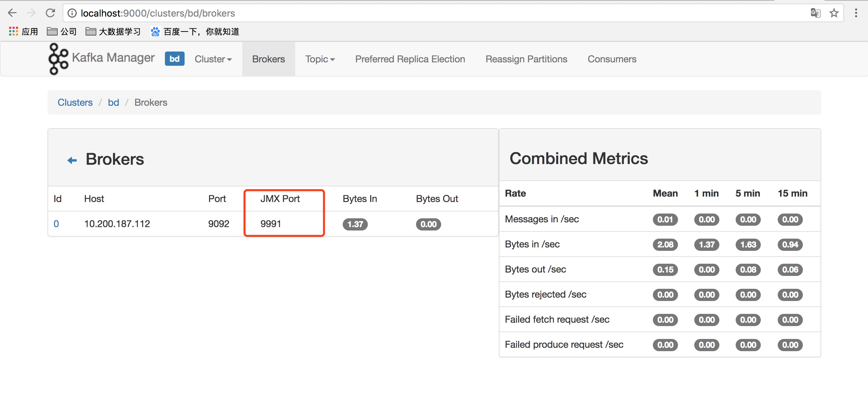Click the address bar URL field

click(x=407, y=13)
